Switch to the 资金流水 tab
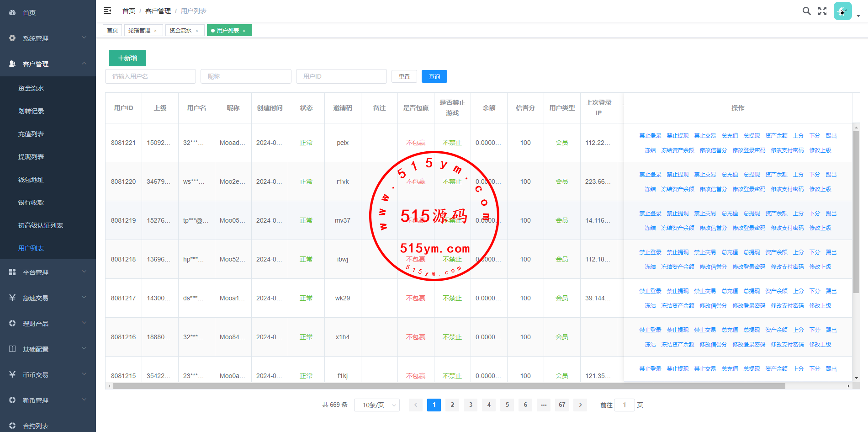The height and width of the screenshot is (432, 868). pyautogui.click(x=180, y=31)
